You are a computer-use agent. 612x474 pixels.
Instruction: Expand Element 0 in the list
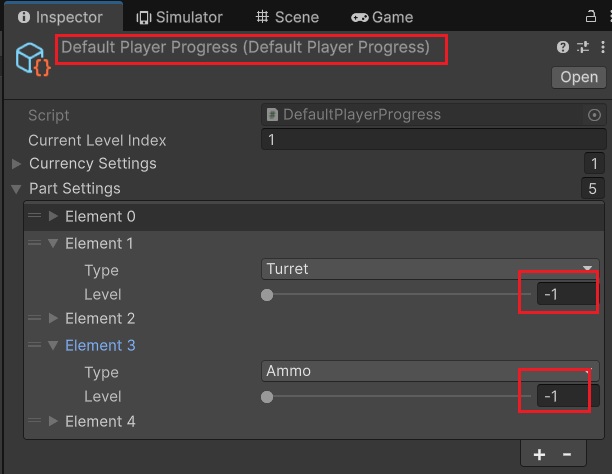53,216
